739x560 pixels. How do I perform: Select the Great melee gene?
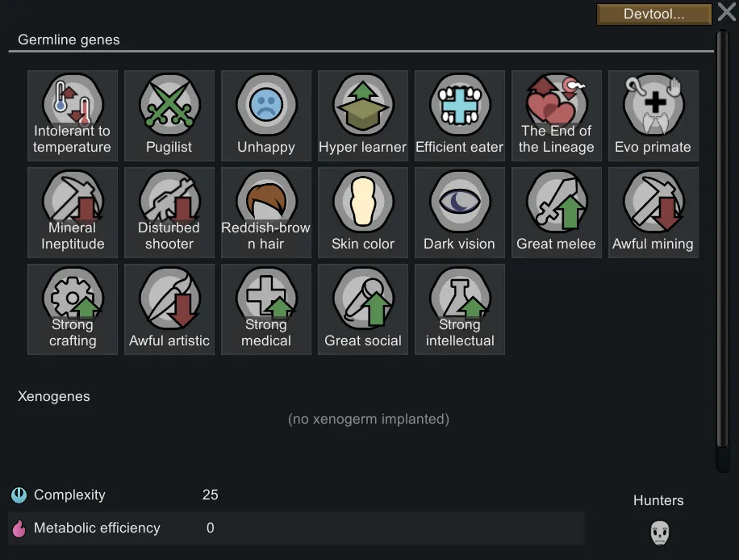(x=557, y=212)
